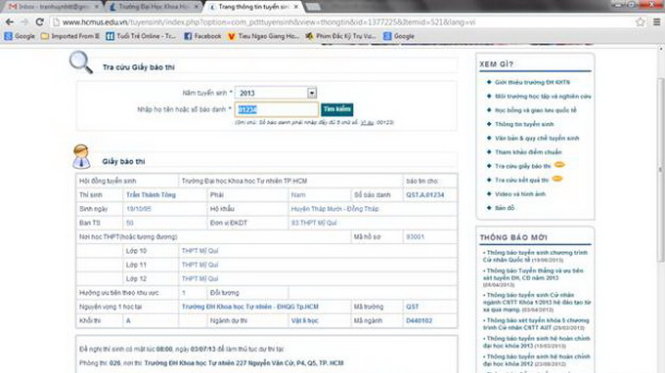The image size is (665, 373).
Task: Click the magnifier icon beside Tra cứu Giấy báo thi
Action: point(81,62)
